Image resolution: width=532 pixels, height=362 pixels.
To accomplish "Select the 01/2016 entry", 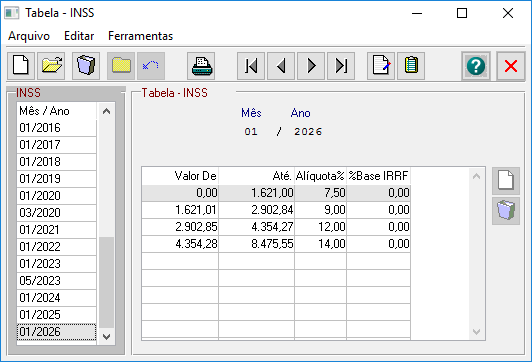I will 56,128.
